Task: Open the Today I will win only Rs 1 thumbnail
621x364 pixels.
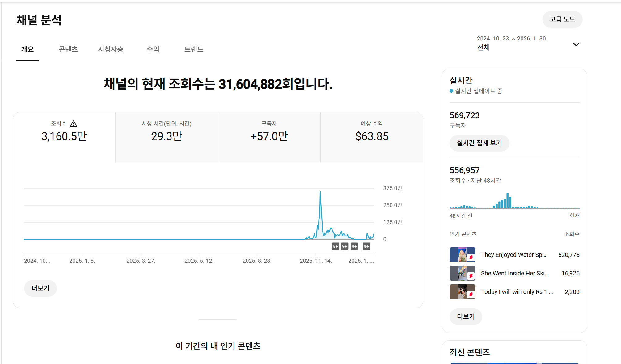Action: (462, 292)
